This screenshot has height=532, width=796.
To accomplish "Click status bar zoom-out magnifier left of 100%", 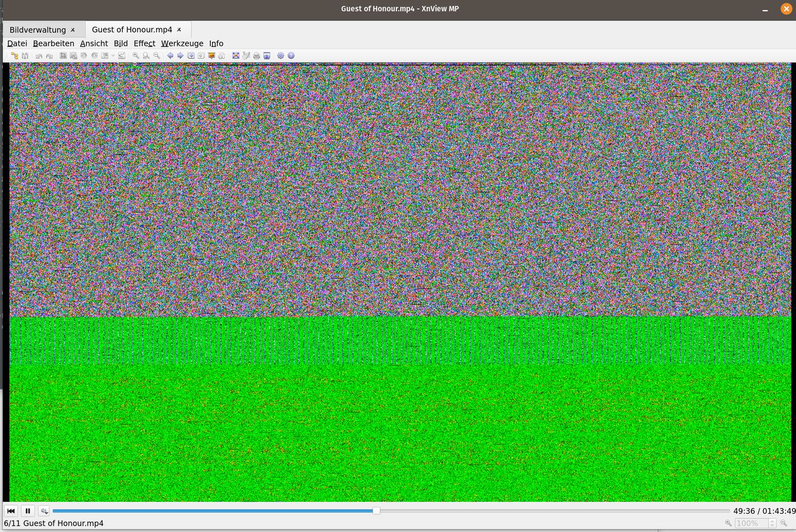I will coord(728,523).
